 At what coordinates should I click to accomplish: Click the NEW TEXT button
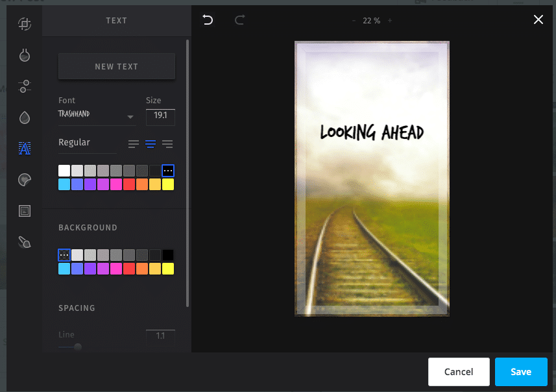point(117,66)
